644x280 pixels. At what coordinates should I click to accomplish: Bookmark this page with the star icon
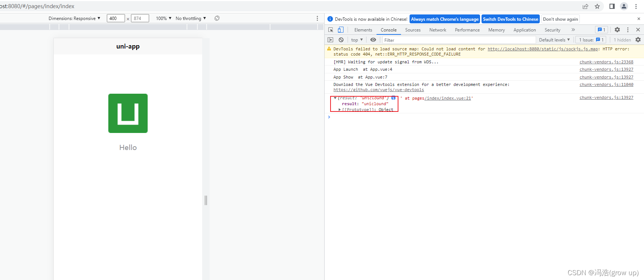click(597, 6)
